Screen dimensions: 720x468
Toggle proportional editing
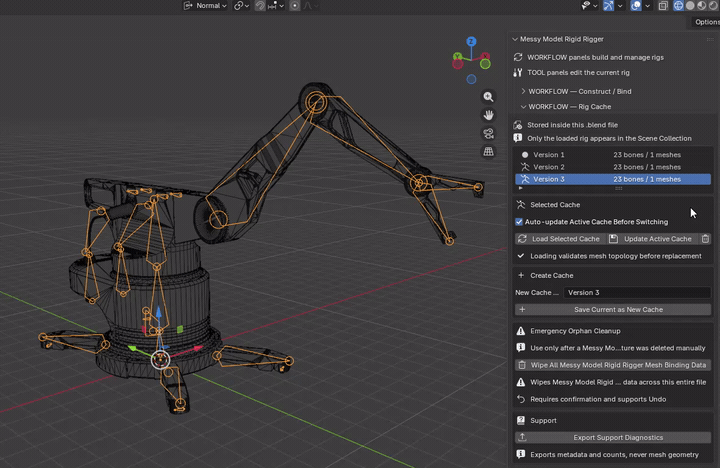point(295,6)
